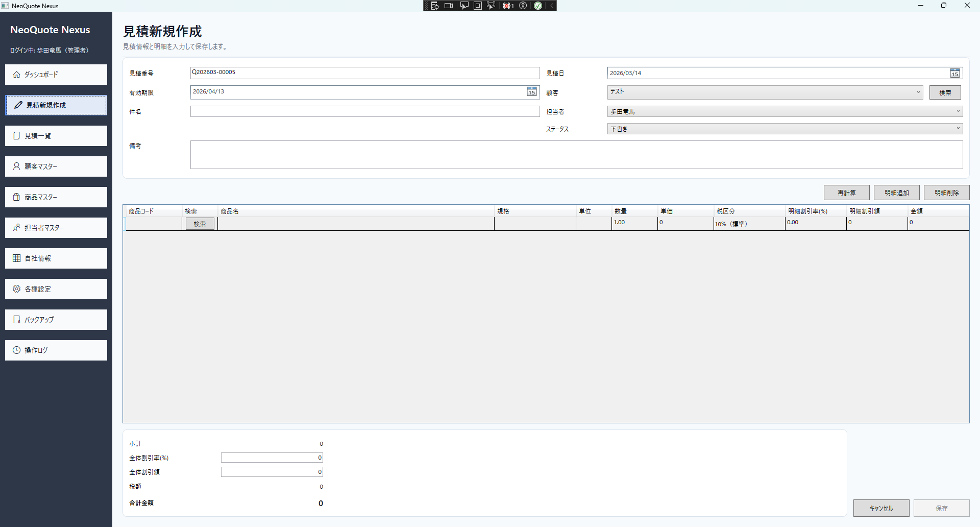Click the people icon beside 担当者マスター

pos(17,227)
